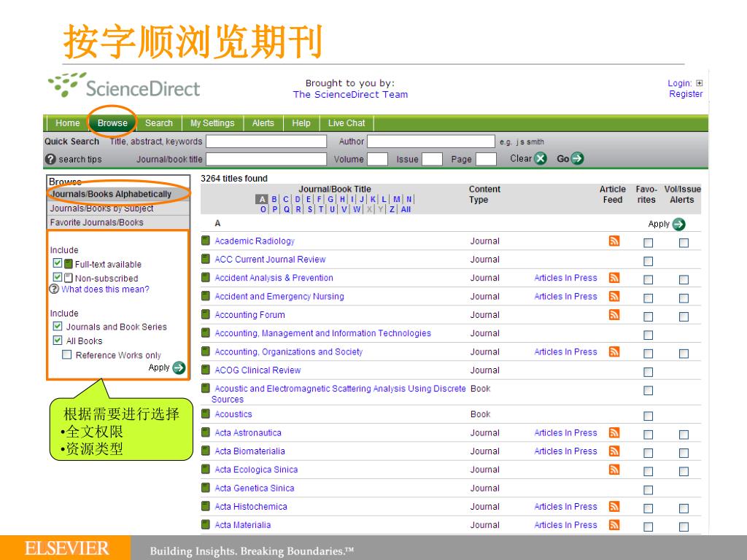Click green book icon beside ACC Current Journal Review
Image resolution: width=747 pixels, height=560 pixels.
206,259
